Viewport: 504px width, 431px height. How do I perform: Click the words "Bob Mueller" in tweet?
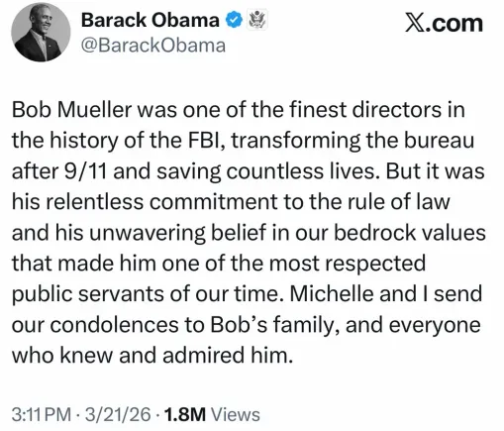coord(72,109)
